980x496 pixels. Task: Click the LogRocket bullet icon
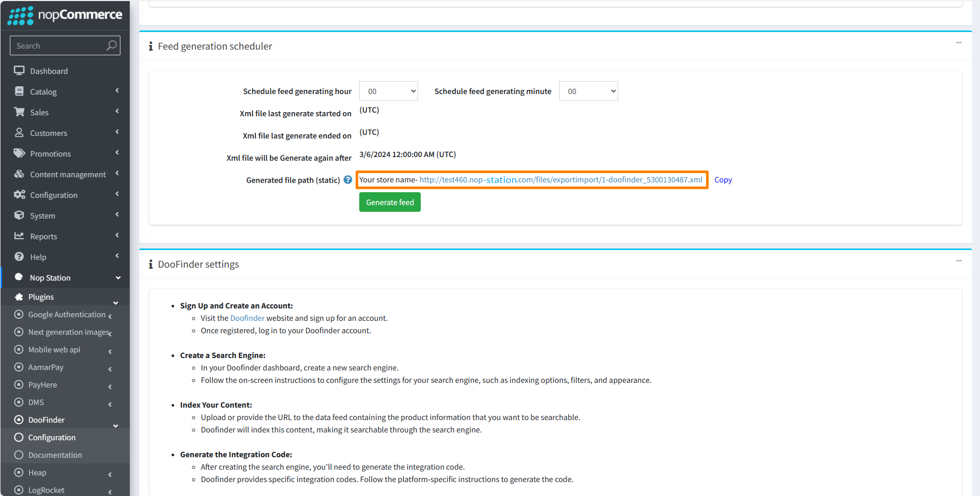[19, 490]
